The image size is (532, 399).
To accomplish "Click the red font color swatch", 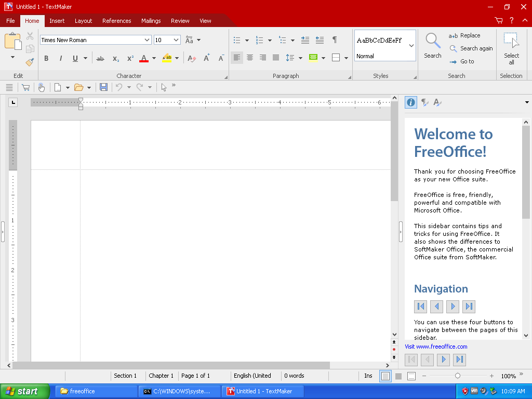I will 144,58.
